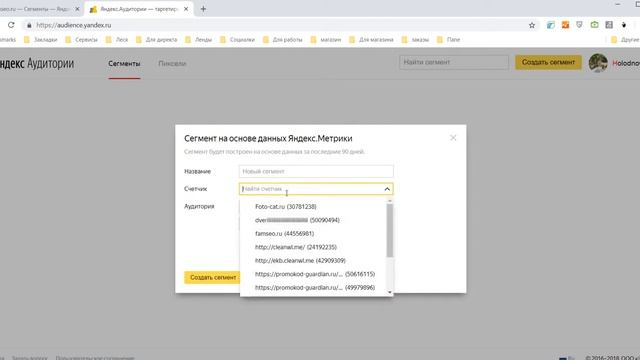Click the green camera extension icon

click(x=594, y=25)
